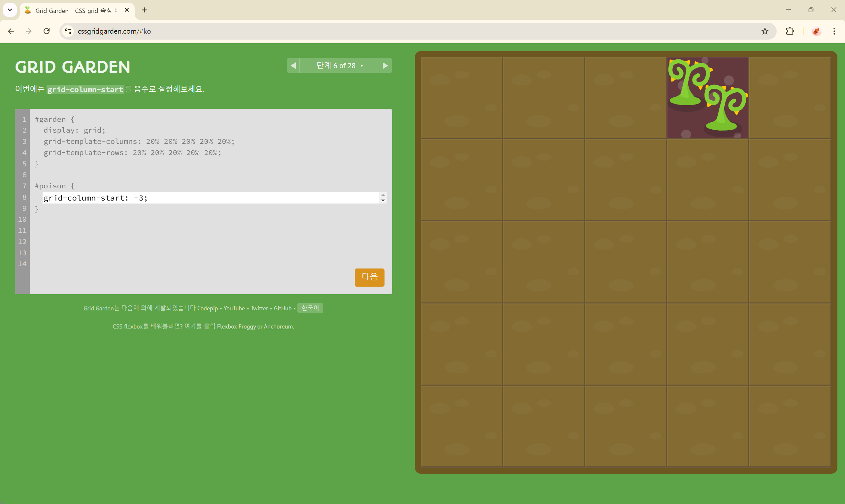This screenshot has height=504, width=845.
Task: Open the 한국어 language selector
Action: pos(310,308)
